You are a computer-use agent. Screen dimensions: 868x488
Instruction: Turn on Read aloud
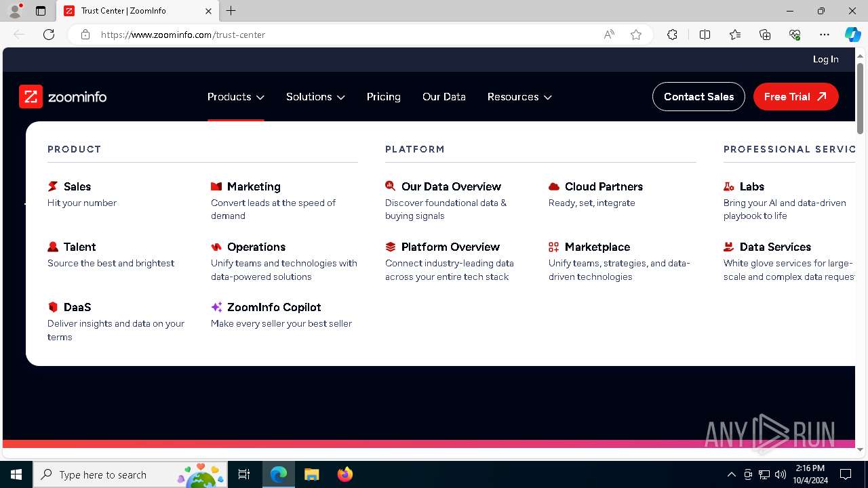click(609, 35)
